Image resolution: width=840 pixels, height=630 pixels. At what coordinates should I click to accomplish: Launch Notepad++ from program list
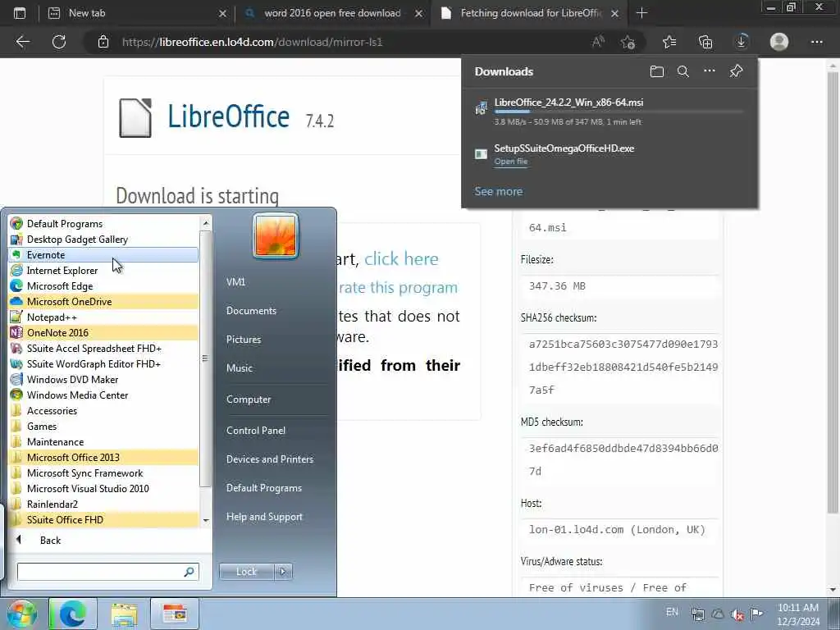click(x=103, y=317)
